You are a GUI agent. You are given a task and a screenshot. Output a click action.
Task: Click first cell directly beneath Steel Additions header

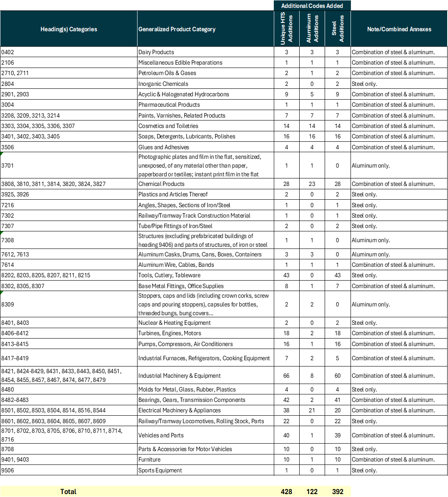pyautogui.click(x=338, y=51)
